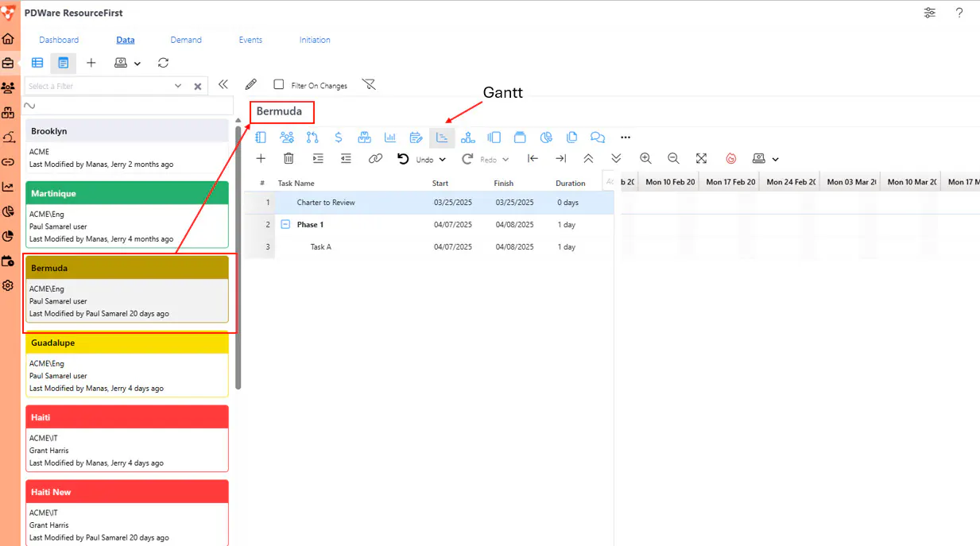
Task: Fit Gantt timeline to screen icon
Action: click(701, 159)
